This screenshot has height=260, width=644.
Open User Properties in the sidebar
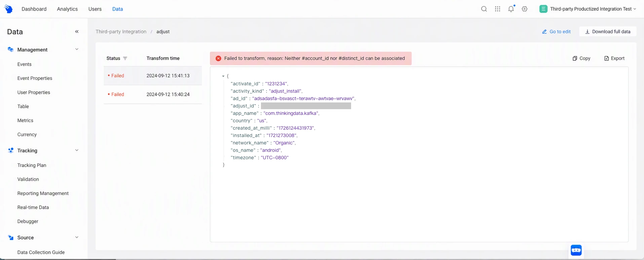coord(34,92)
